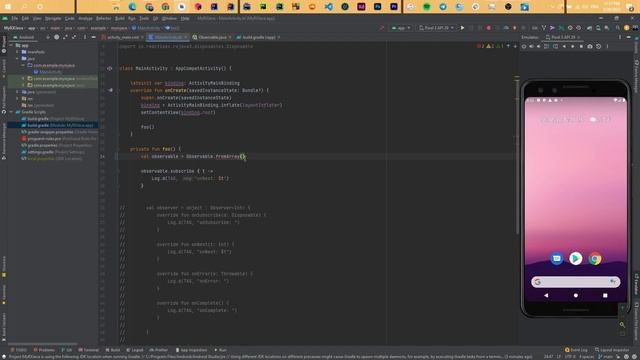640x360 pixels.
Task: Open the Help menu
Action: [185, 18]
